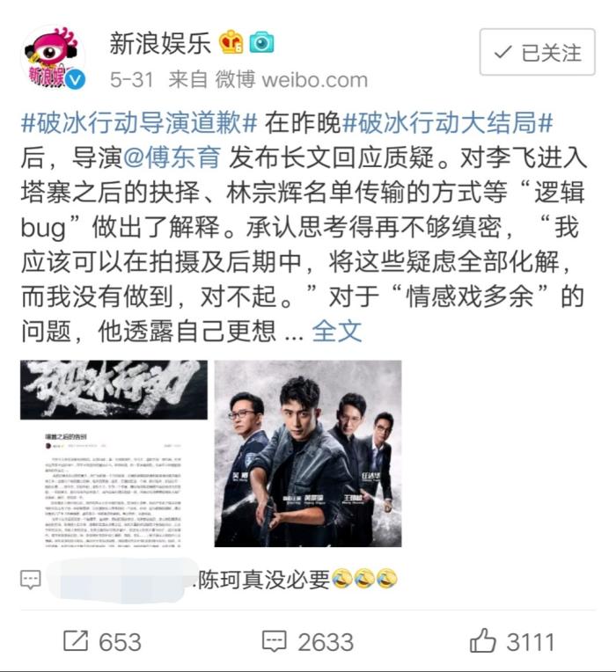Viewport: 616px width, 672px height.
Task: Tap the repost count 653
Action: [120, 642]
